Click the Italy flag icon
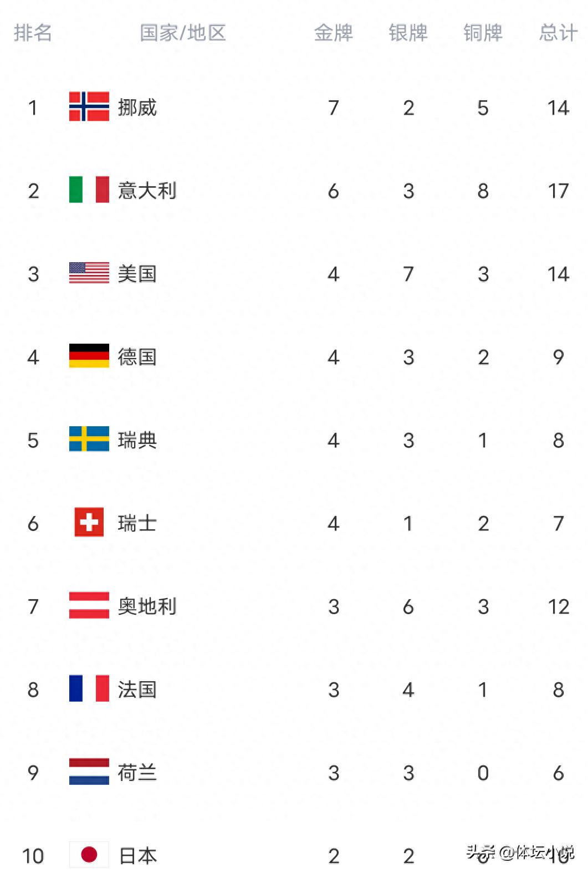 point(89,190)
